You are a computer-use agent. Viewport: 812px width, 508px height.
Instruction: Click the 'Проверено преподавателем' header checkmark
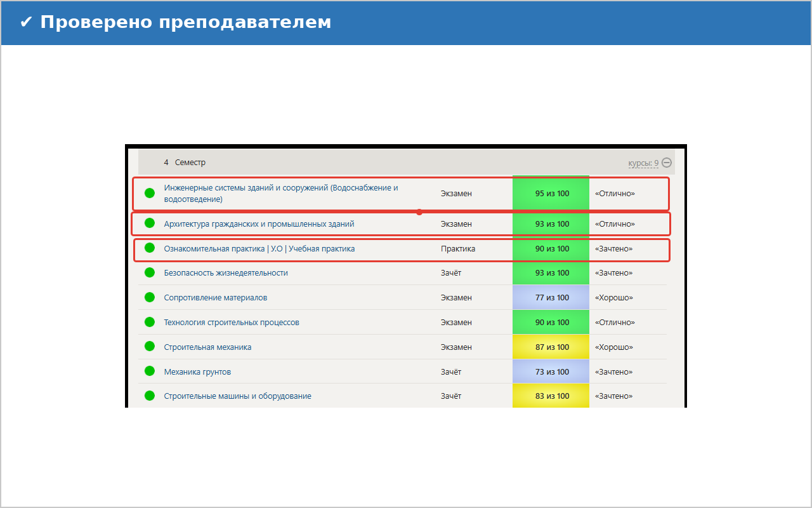pyautogui.click(x=26, y=22)
